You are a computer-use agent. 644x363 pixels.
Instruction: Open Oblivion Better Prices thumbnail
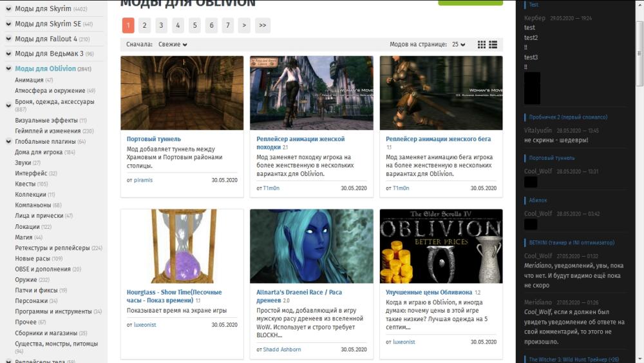(x=441, y=246)
